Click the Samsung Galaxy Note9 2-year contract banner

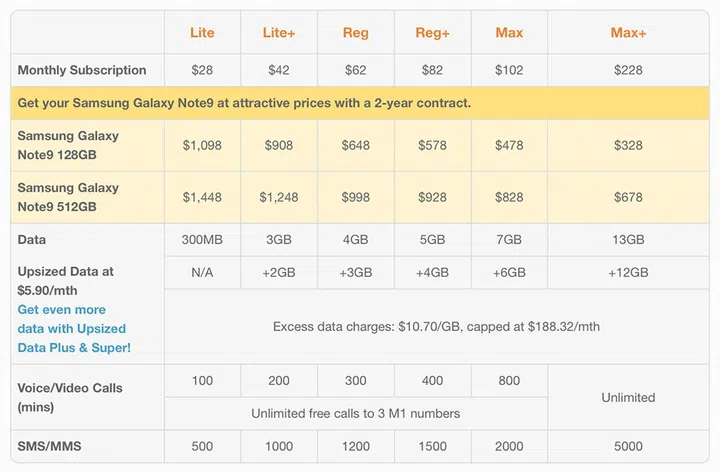click(x=244, y=103)
